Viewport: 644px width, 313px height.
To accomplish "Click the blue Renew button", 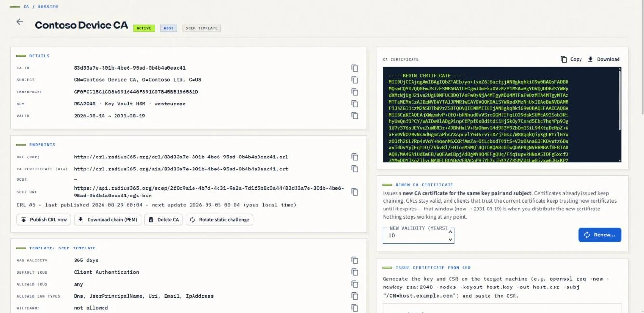I will coord(600,235).
